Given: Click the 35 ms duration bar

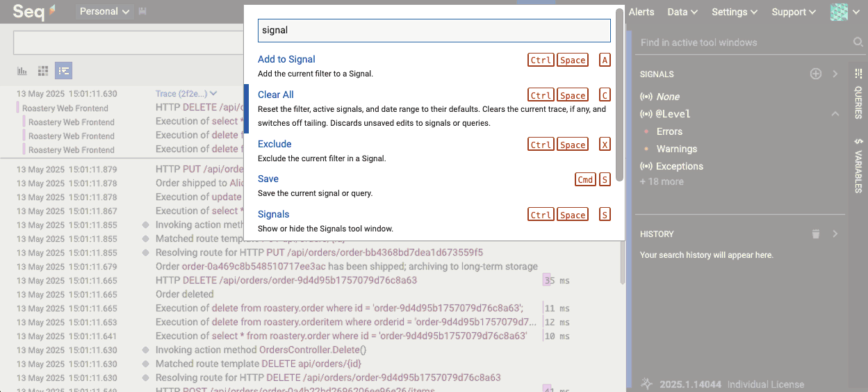Looking at the screenshot, I should (x=548, y=281).
